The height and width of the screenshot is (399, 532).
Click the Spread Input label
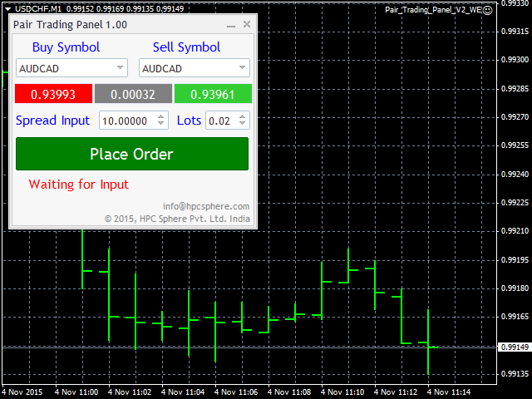tap(52, 121)
